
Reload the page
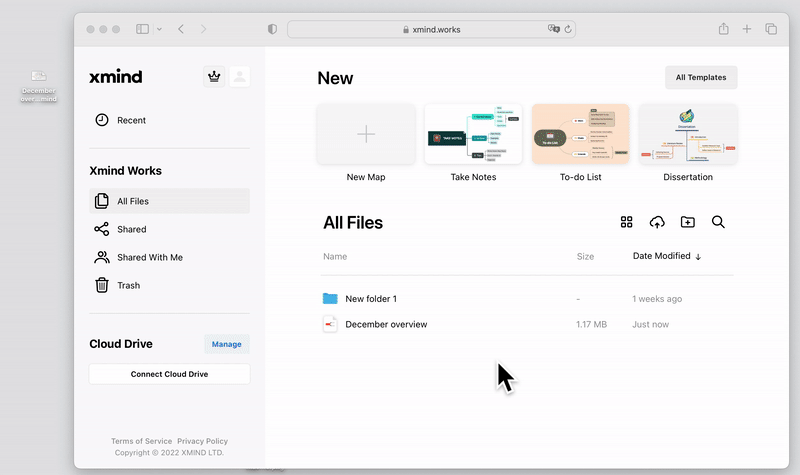pos(568,29)
